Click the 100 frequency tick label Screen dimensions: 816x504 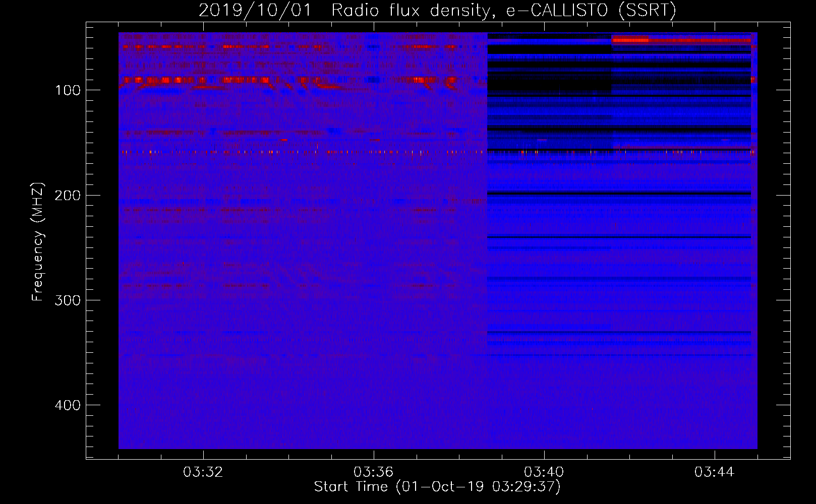pos(68,90)
